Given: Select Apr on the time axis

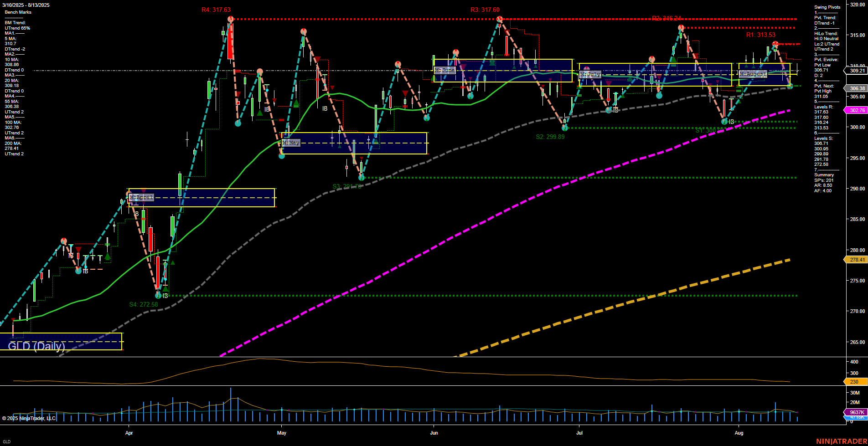Looking at the screenshot, I should pos(129,433).
